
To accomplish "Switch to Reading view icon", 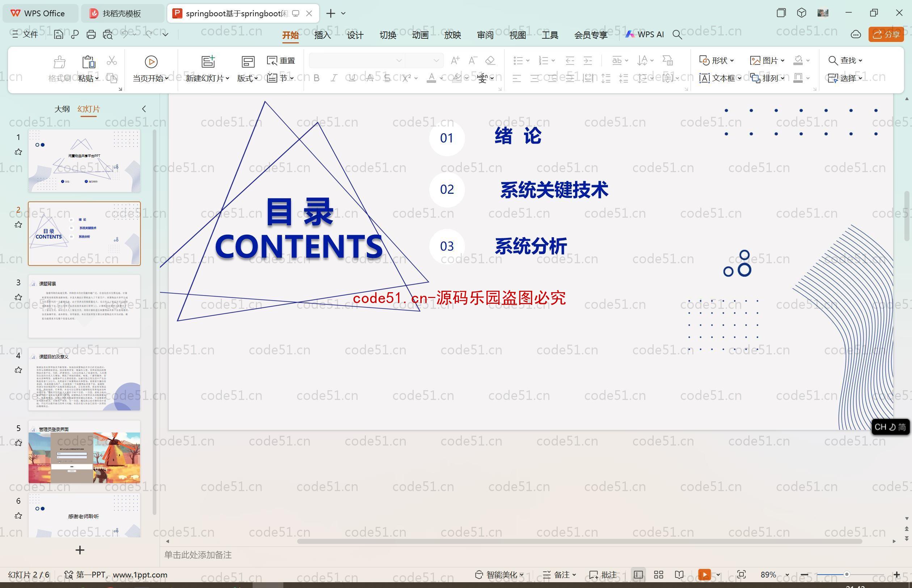I will click(679, 575).
